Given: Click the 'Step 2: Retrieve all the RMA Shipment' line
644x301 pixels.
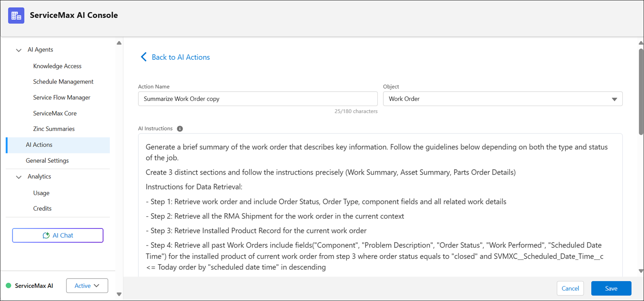Looking at the screenshot, I should (x=275, y=216).
